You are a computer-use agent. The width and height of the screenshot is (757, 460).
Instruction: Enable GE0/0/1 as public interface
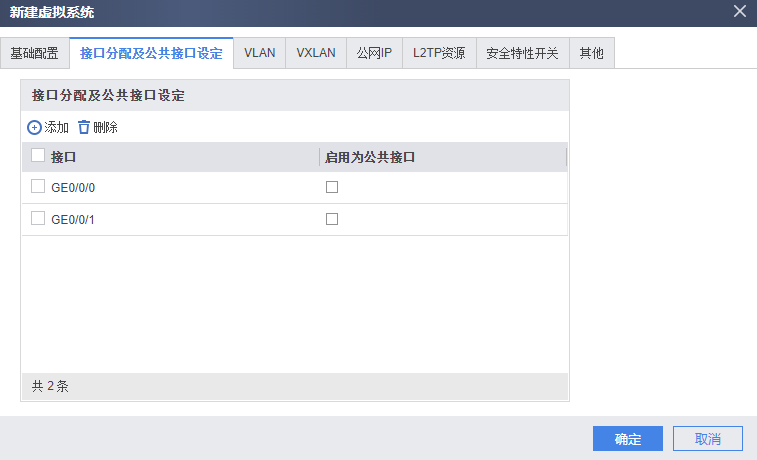[332, 219]
